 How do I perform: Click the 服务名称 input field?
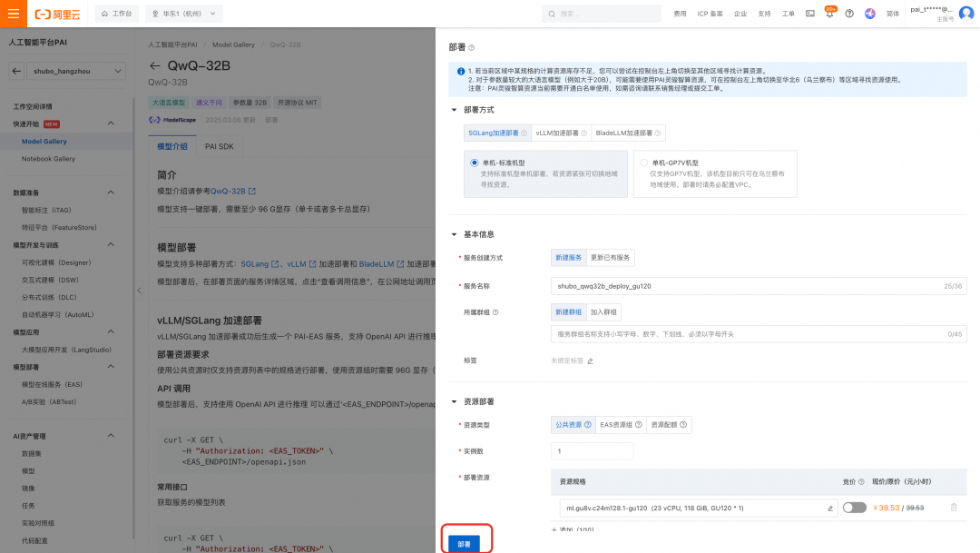tap(758, 287)
